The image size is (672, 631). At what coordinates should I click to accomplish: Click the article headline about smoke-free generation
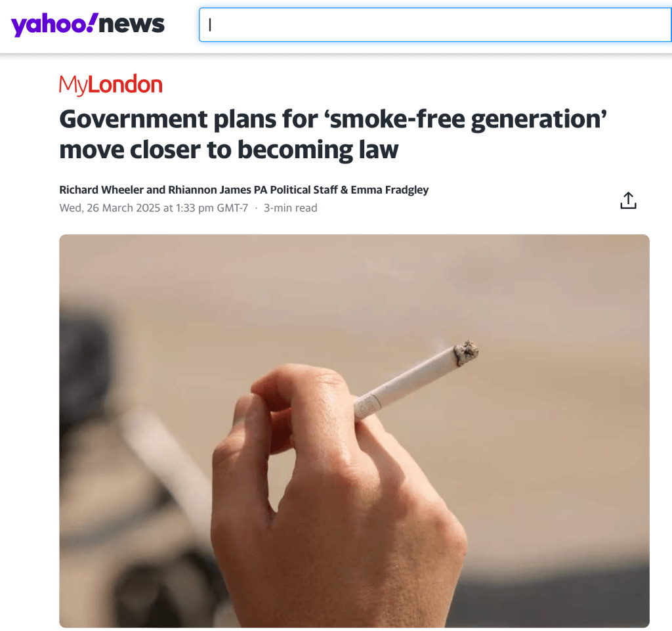[x=333, y=134]
